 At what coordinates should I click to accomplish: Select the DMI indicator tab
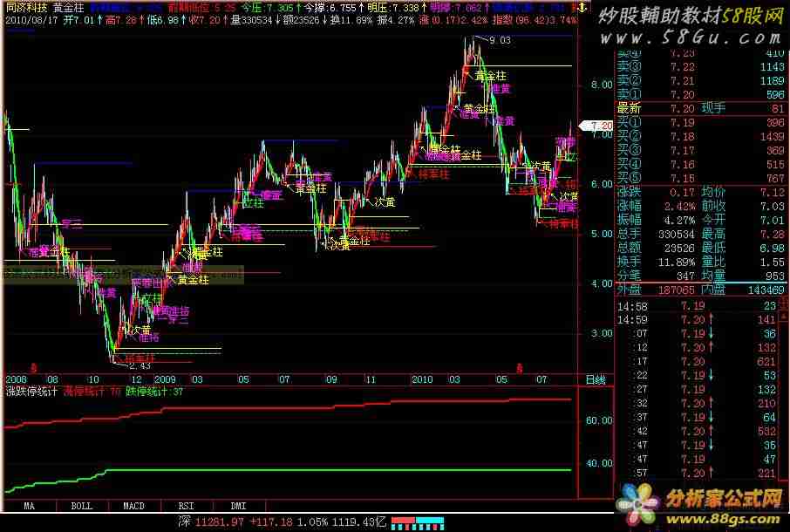pyautogui.click(x=238, y=506)
